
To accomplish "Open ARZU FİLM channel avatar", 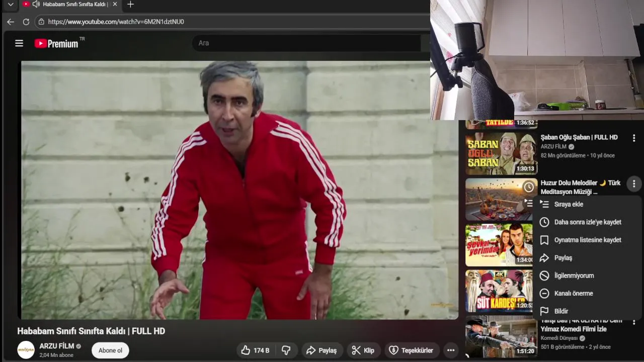I will tap(26, 350).
